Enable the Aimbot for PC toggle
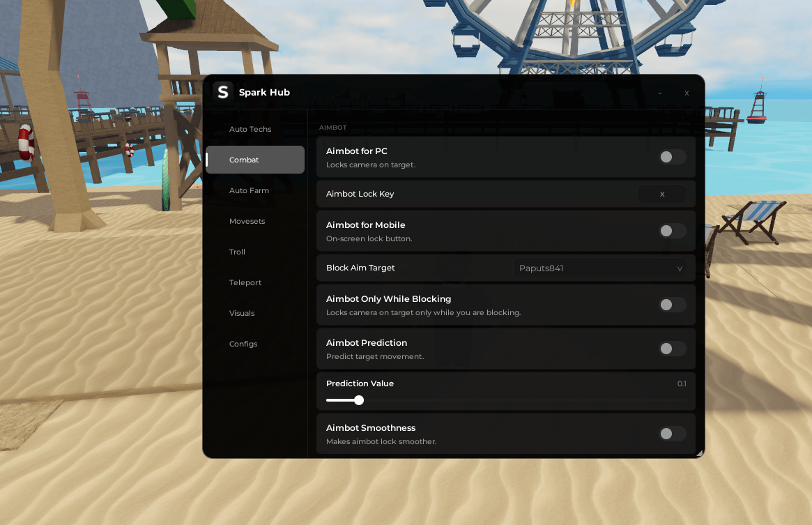Viewport: 812px width, 525px height. click(672, 157)
